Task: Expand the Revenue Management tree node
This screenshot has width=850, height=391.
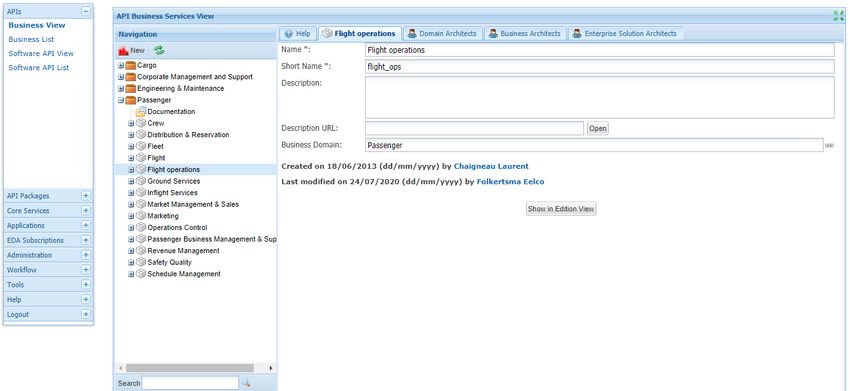Action: pyautogui.click(x=131, y=251)
